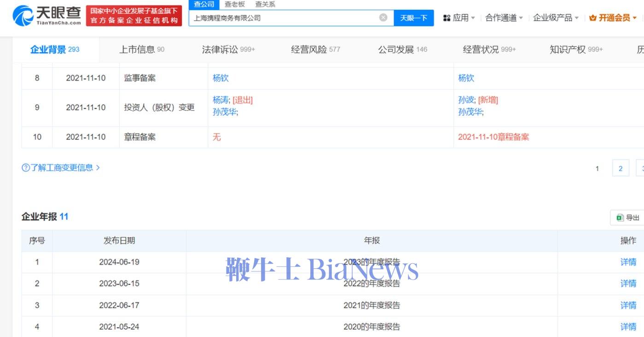Click the Excel icon on 导出 button
Viewport: 644px width, 337px height.
pos(620,218)
